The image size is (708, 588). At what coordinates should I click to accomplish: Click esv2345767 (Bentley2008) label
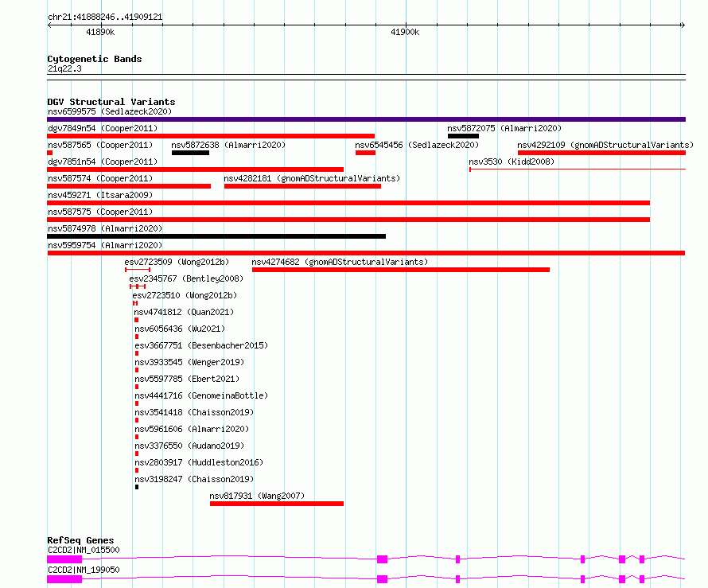point(186,278)
